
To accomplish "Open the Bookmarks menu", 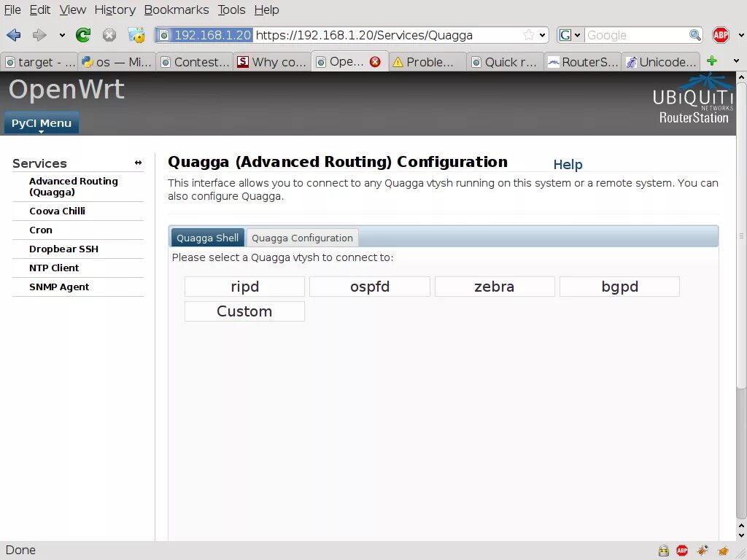I will 177,9.
